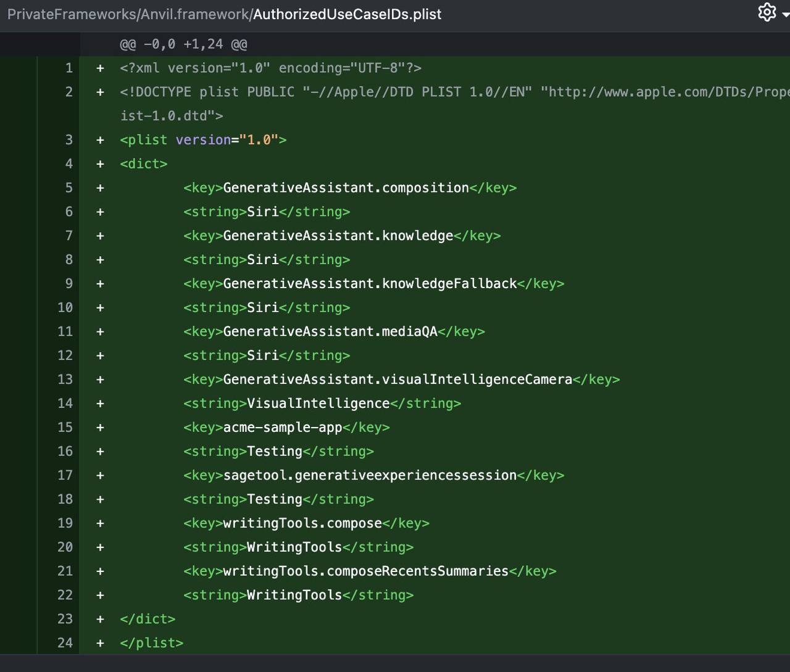Click the plist version="1.0" opening tag

(203, 140)
